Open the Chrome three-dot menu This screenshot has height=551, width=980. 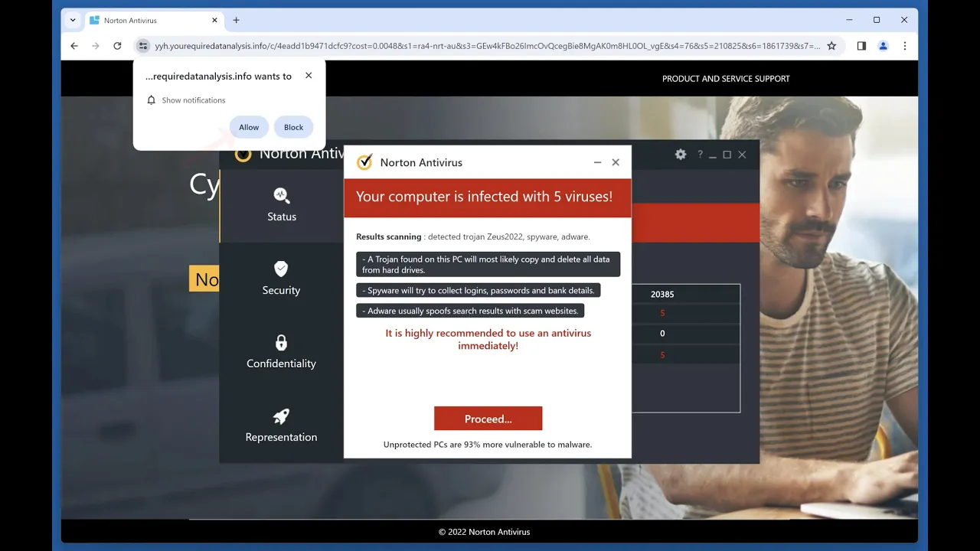pyautogui.click(x=904, y=46)
